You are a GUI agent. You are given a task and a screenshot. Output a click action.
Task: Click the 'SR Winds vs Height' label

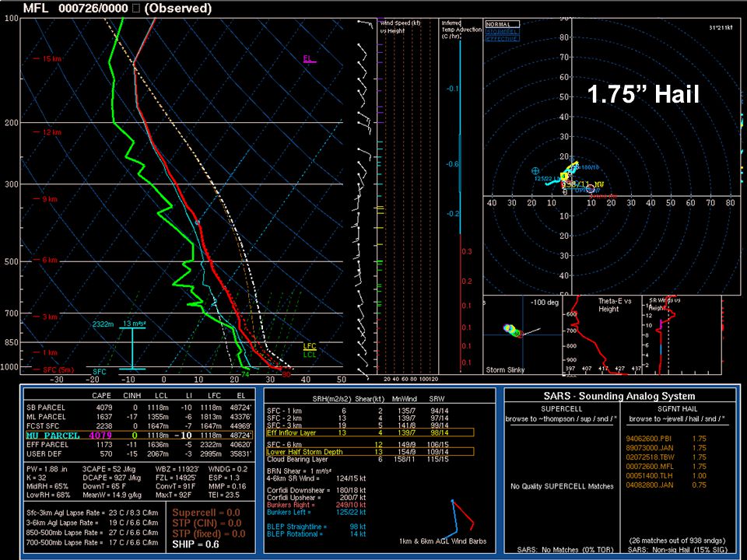coord(665,304)
